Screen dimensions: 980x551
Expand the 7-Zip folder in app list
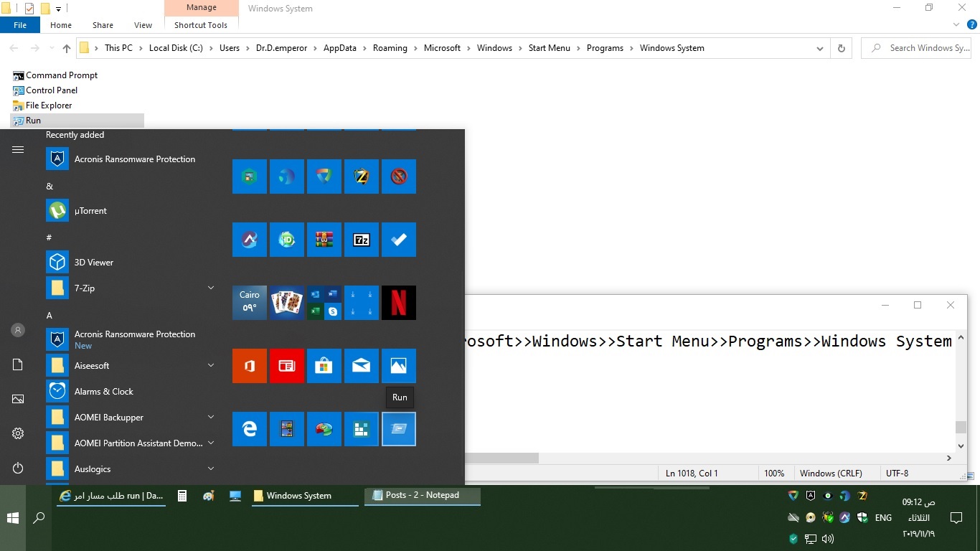[211, 288]
